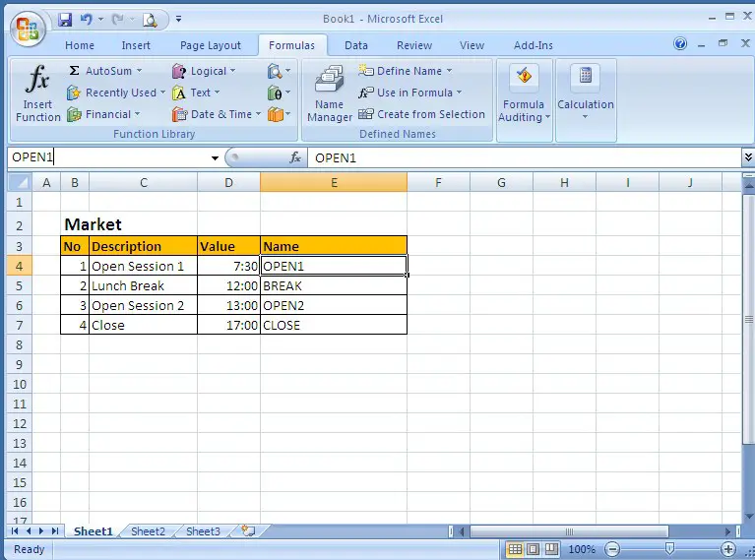This screenshot has width=755, height=560.
Task: Select the Lunch Break cell
Action: (x=143, y=285)
